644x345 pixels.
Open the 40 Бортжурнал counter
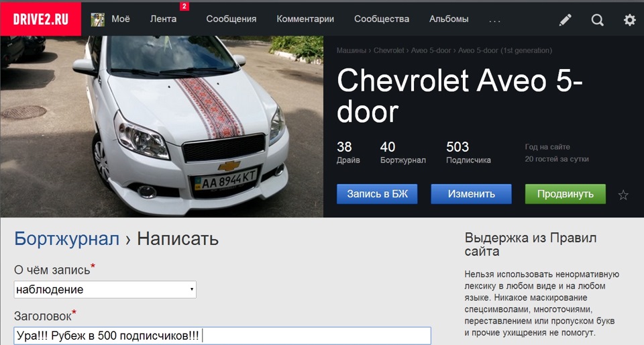click(x=403, y=152)
